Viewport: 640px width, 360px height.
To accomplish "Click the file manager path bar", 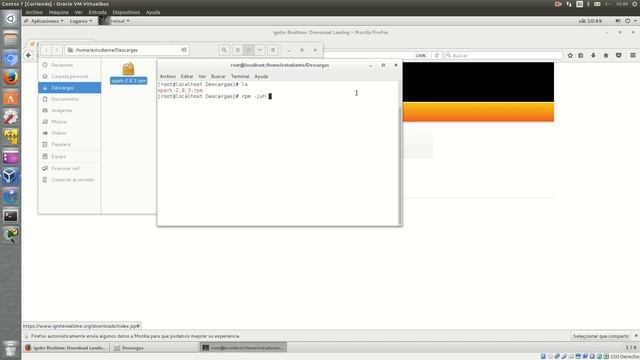I will [127, 50].
